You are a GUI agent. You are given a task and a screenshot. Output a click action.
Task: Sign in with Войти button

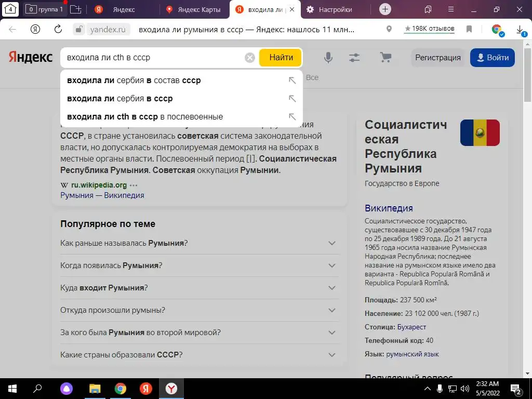(493, 58)
